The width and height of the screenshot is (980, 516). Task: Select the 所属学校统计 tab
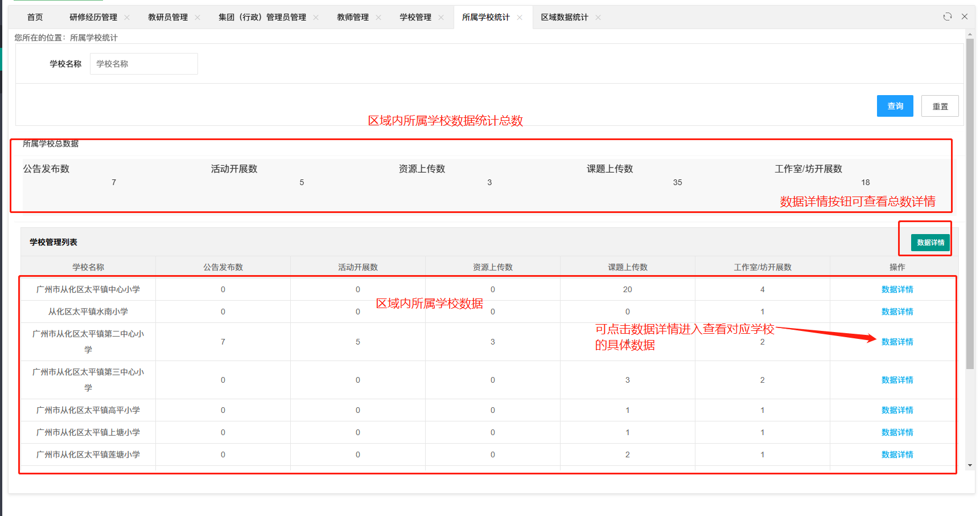[486, 18]
